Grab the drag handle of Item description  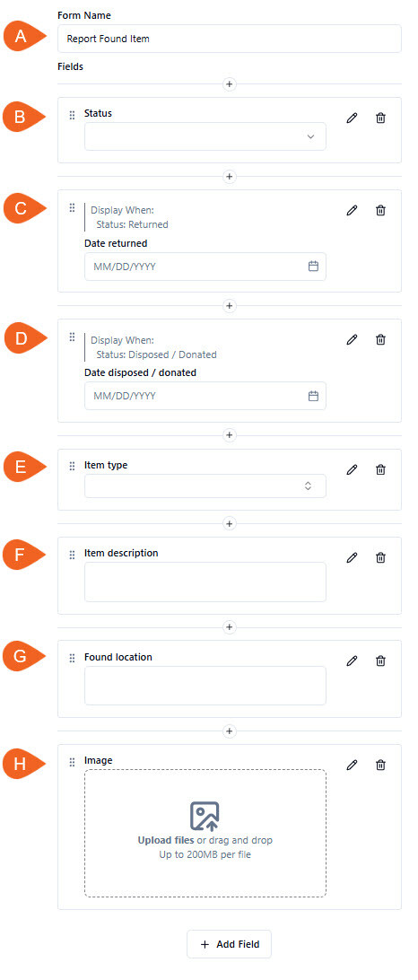click(x=72, y=555)
